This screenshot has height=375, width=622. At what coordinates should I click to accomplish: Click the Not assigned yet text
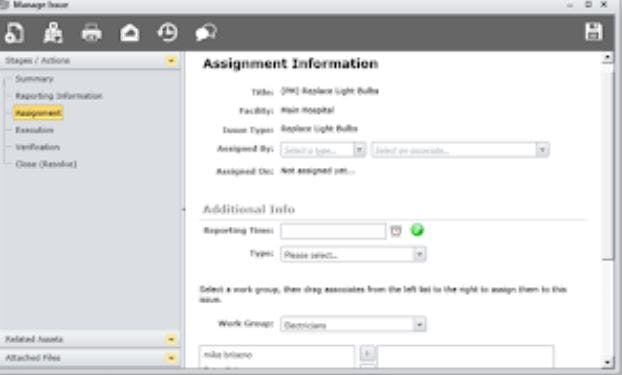point(318,171)
